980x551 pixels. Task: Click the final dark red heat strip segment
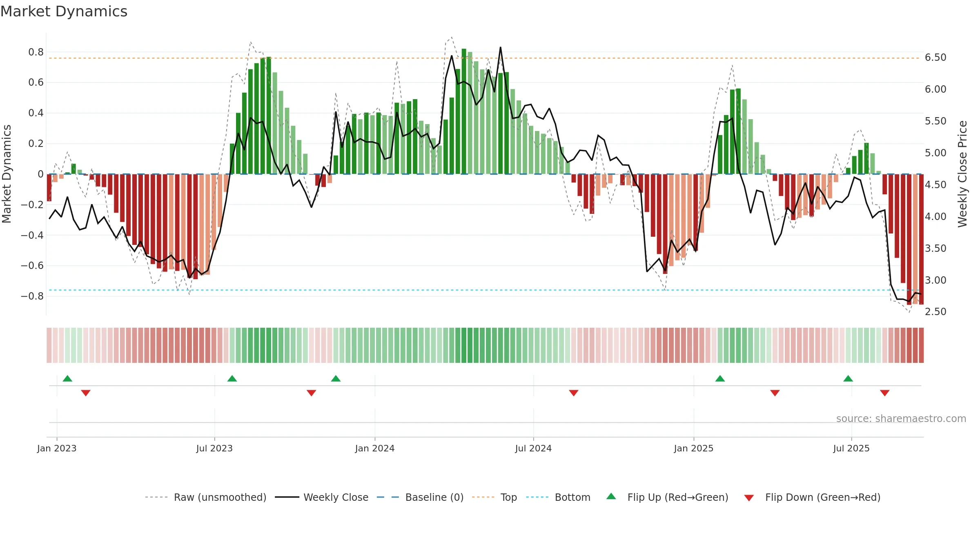pyautogui.click(x=921, y=345)
